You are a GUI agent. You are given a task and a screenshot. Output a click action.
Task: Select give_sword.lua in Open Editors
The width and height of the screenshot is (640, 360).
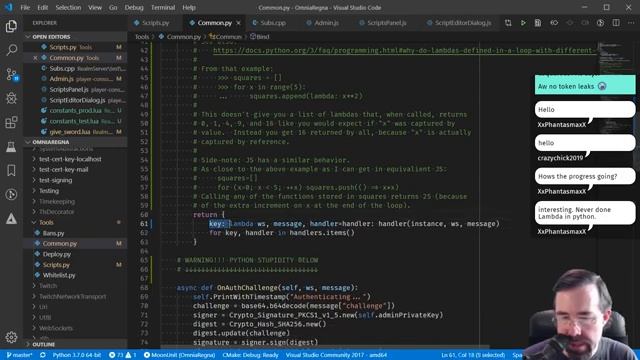point(76,132)
